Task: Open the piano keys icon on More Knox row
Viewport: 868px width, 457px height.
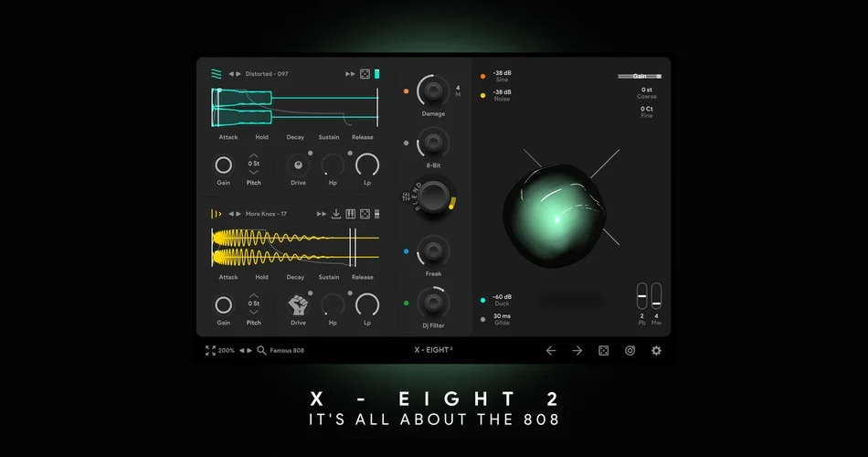Action: pyautogui.click(x=351, y=214)
